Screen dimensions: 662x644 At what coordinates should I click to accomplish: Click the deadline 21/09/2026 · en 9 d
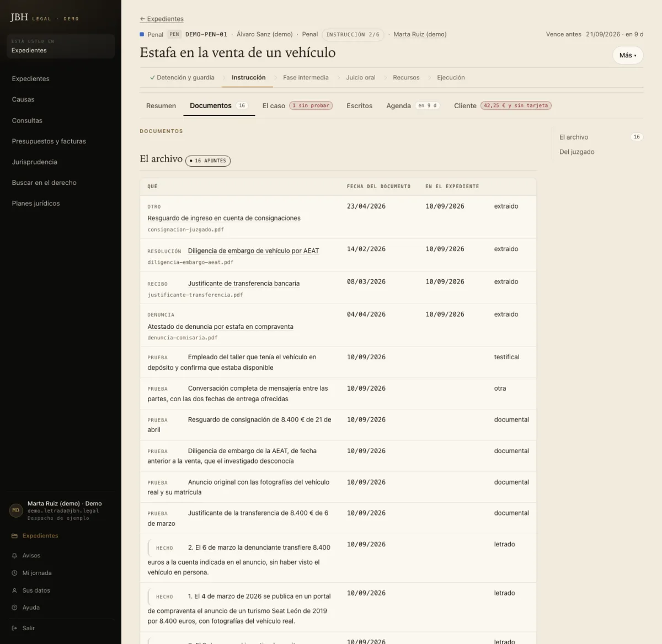point(615,34)
